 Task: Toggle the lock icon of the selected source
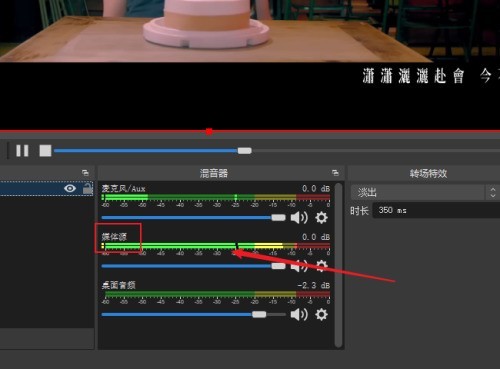(x=87, y=188)
